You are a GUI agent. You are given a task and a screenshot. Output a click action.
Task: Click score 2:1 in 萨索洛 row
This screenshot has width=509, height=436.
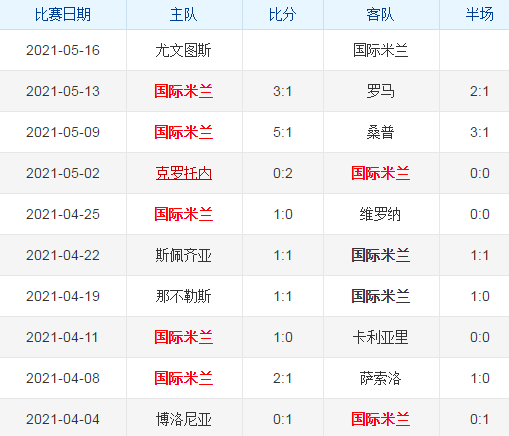coord(283,378)
